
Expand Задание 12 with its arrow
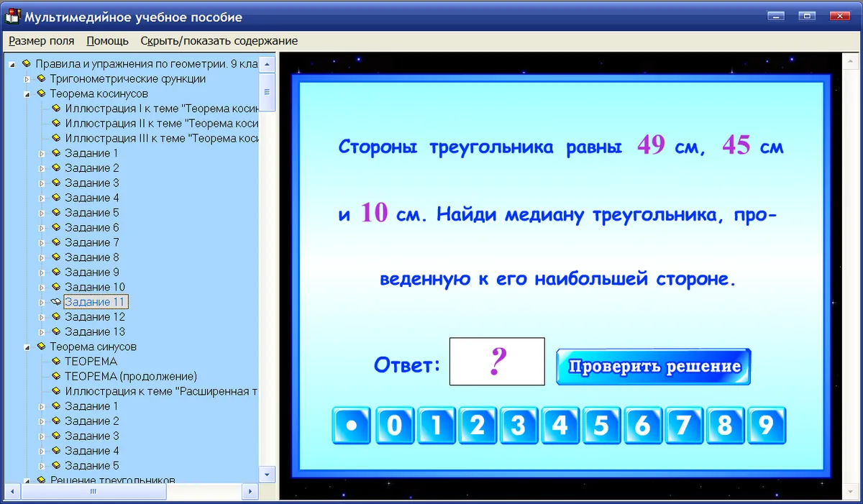click(x=42, y=317)
